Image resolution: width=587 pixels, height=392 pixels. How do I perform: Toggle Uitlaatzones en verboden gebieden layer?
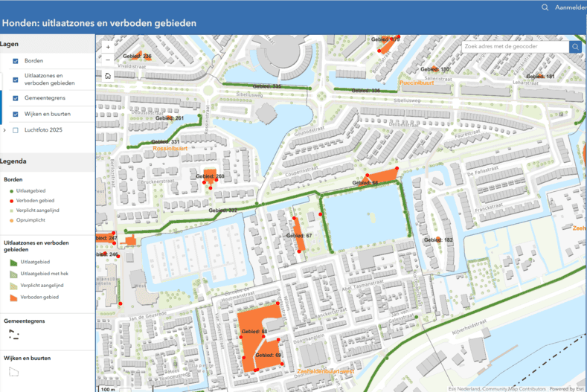tap(16, 80)
